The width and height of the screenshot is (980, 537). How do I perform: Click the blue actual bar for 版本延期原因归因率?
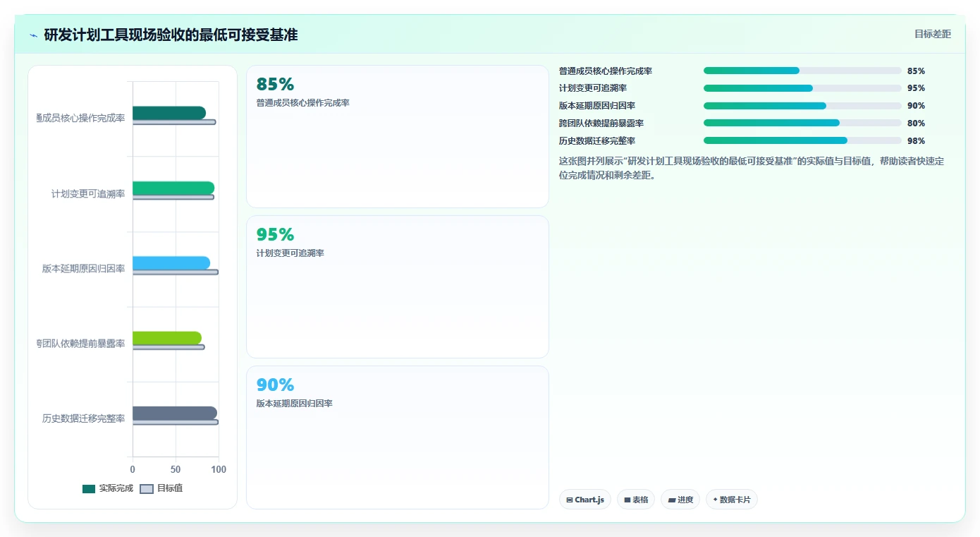171,263
